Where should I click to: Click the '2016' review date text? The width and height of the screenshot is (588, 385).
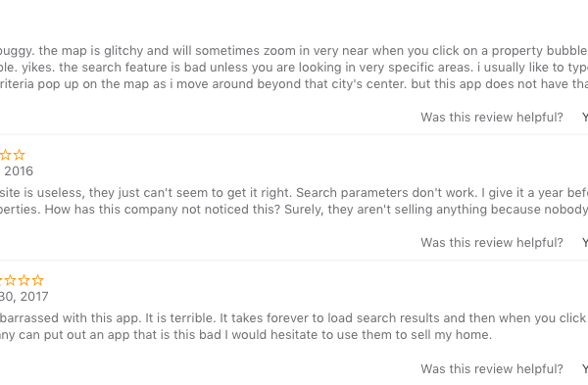18,171
